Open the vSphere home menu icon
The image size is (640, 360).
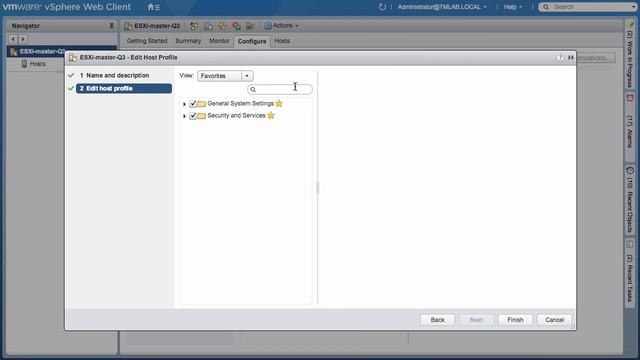tap(153, 7)
